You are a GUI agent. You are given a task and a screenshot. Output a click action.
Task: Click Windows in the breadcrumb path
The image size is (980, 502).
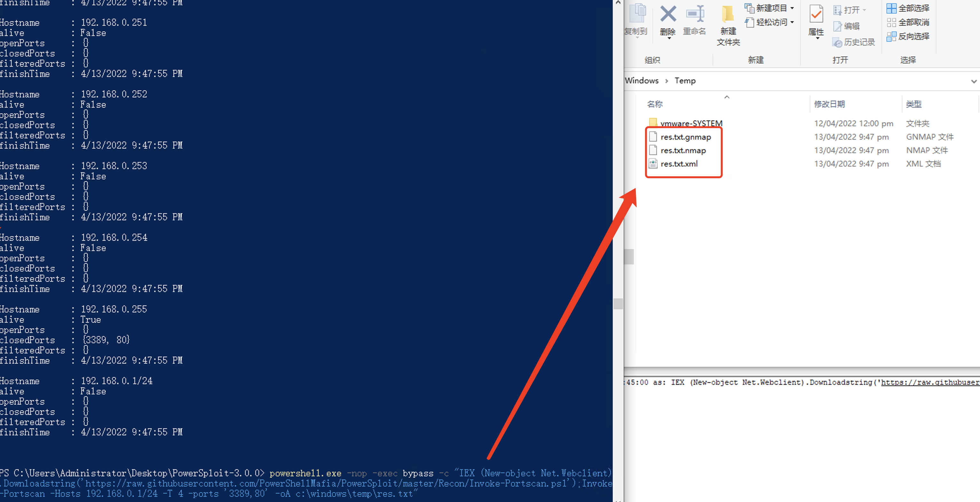[641, 80]
